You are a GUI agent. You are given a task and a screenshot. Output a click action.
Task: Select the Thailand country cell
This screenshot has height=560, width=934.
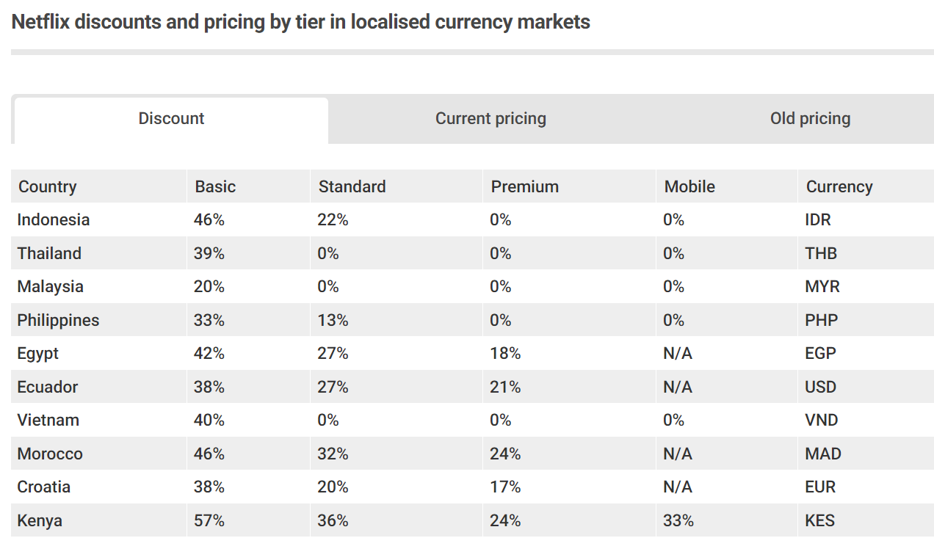49,253
